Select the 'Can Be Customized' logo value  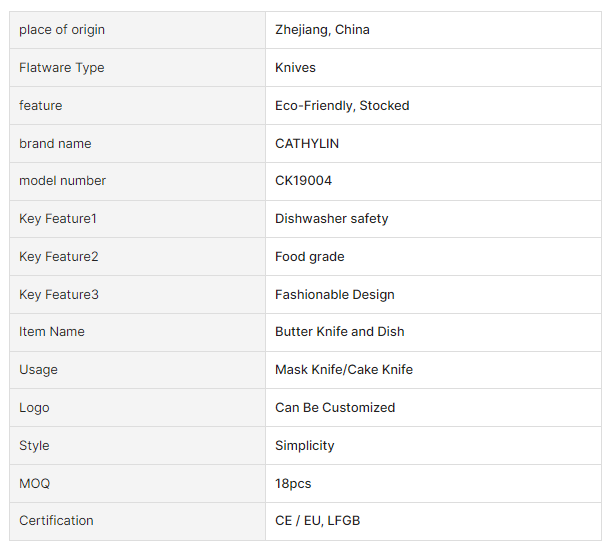[334, 408]
